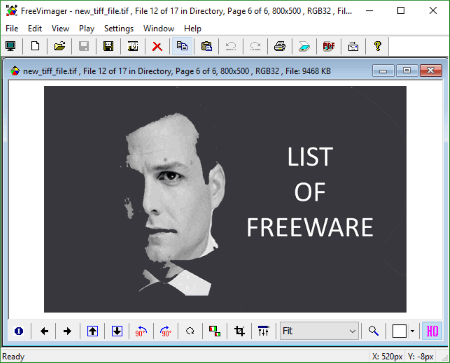This screenshot has width=450, height=363.
Task: Open the Edit menu
Action: point(35,29)
